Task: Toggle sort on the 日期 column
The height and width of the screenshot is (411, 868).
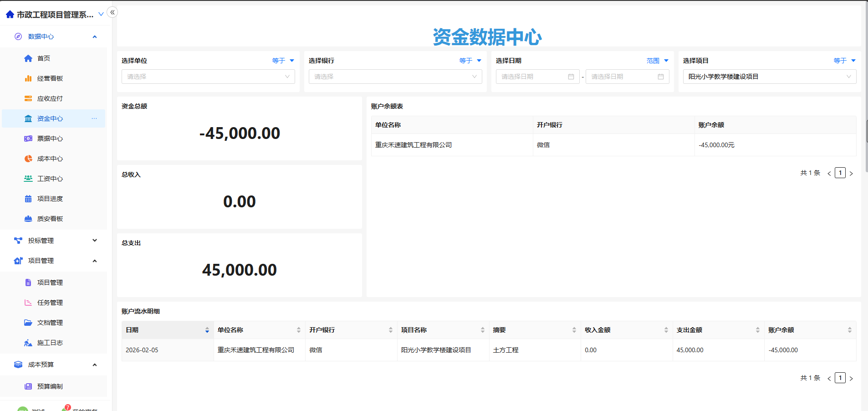Action: tap(207, 329)
